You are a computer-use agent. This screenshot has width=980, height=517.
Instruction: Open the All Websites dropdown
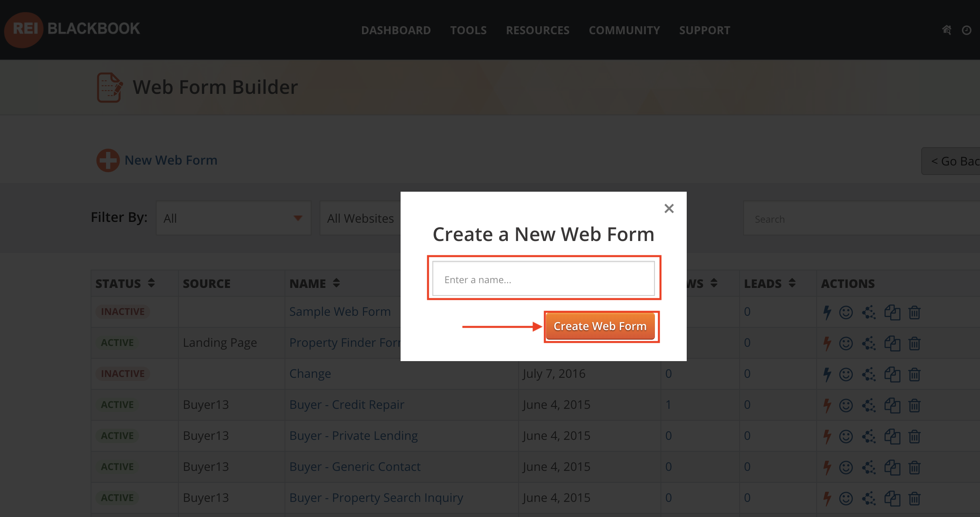[360, 218]
